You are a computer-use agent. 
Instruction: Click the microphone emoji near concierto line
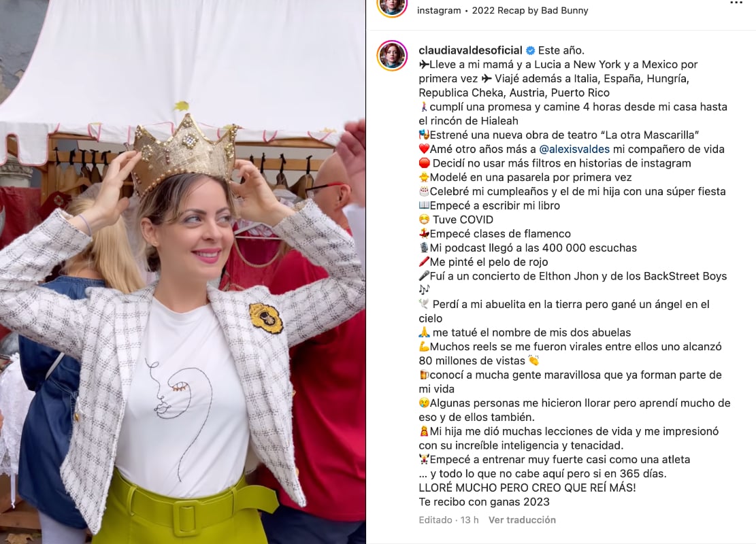pos(424,276)
